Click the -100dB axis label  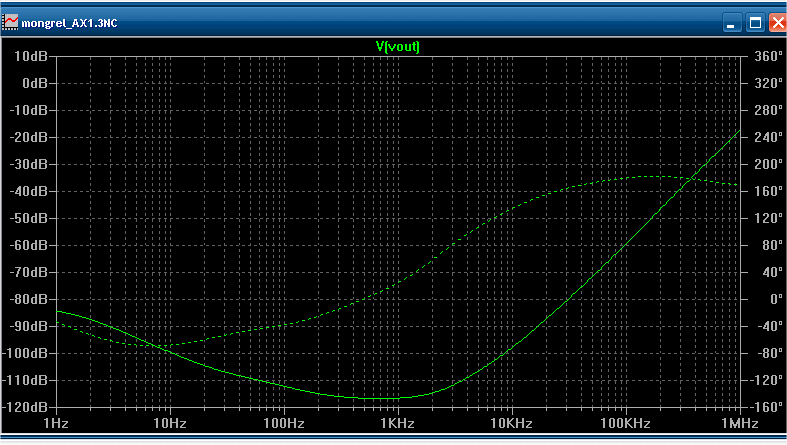coord(25,354)
